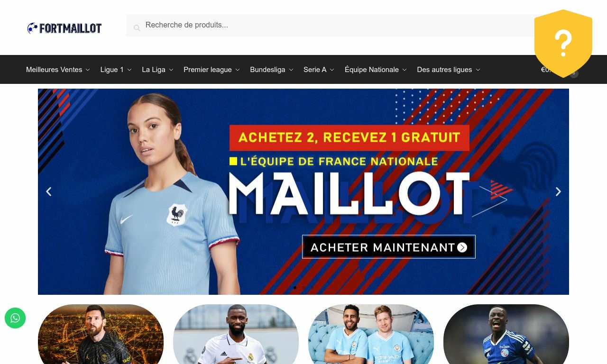Go to the previous banner slide arrow
The image size is (607, 364).
coord(48,191)
